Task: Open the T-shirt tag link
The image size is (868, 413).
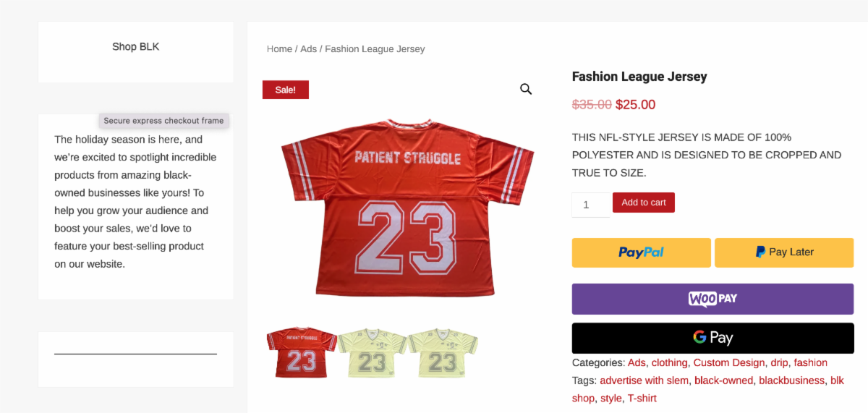Action: 642,399
